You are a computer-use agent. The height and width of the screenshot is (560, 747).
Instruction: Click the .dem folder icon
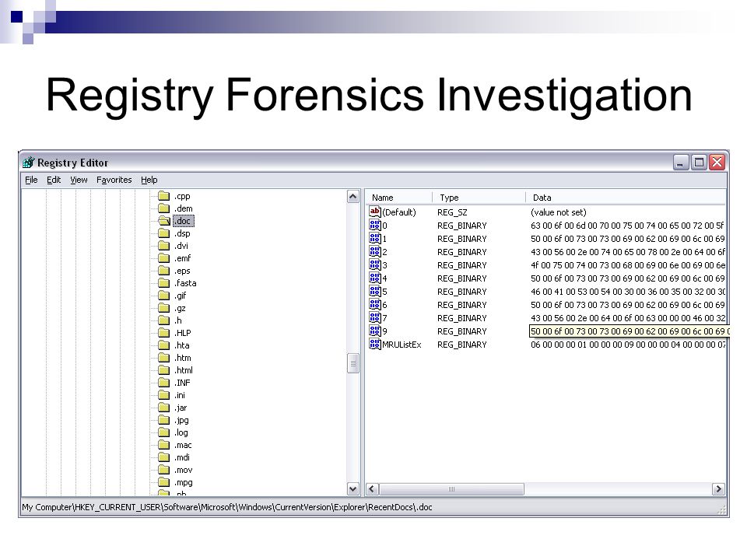[164, 208]
